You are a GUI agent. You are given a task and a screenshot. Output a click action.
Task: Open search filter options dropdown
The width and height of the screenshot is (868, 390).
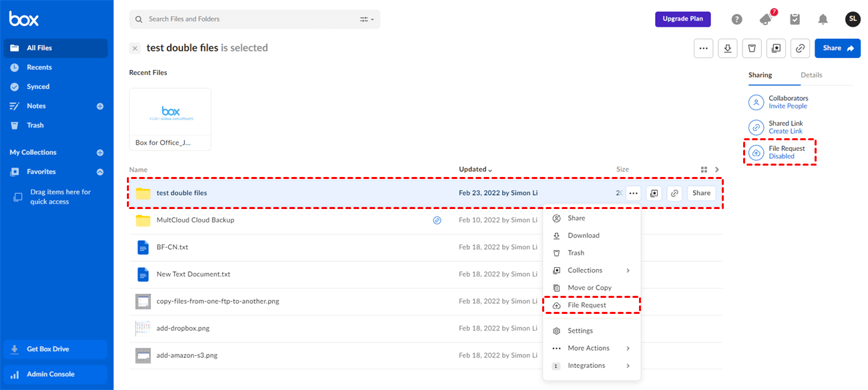(367, 19)
